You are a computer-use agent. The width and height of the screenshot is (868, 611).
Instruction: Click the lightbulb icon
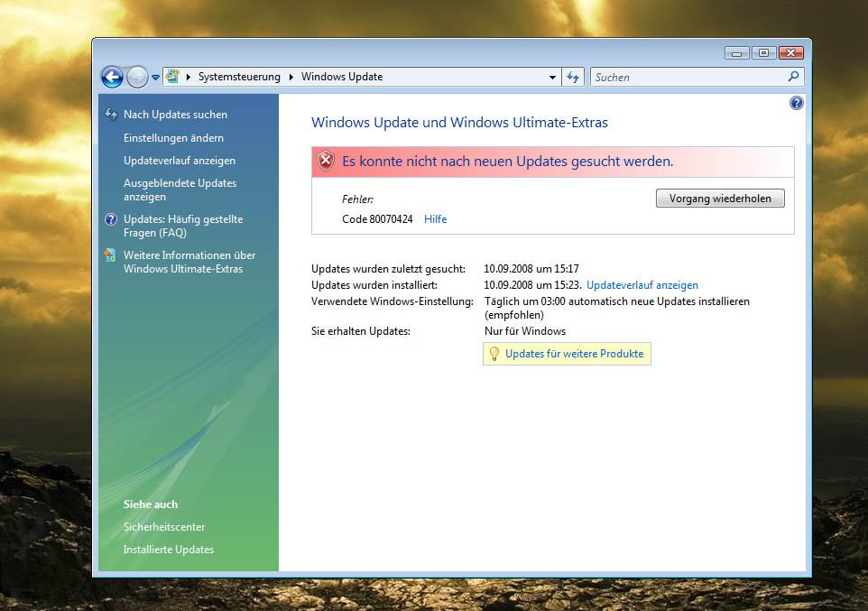(x=494, y=354)
